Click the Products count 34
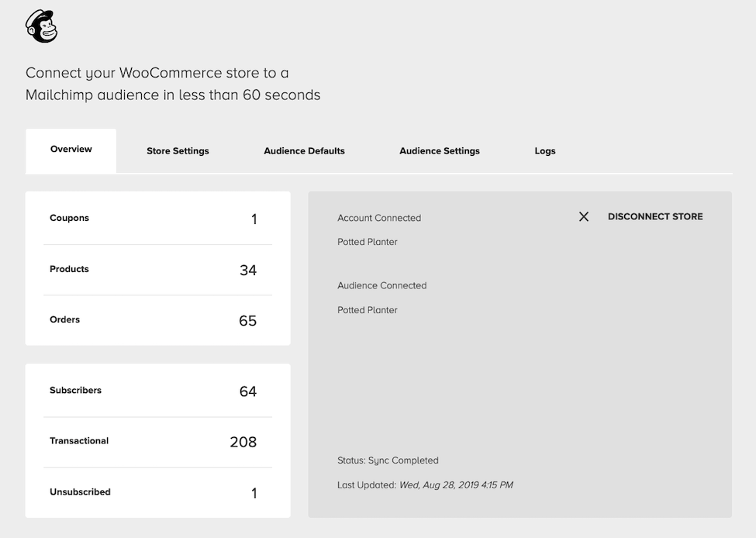Image resolution: width=756 pixels, height=538 pixels. [248, 270]
